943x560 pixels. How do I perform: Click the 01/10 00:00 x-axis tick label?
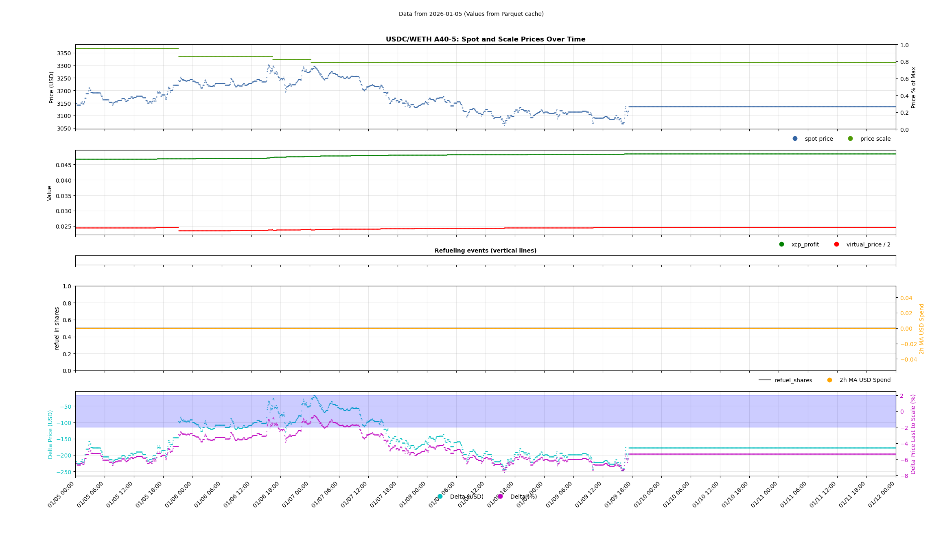[x=647, y=495]
